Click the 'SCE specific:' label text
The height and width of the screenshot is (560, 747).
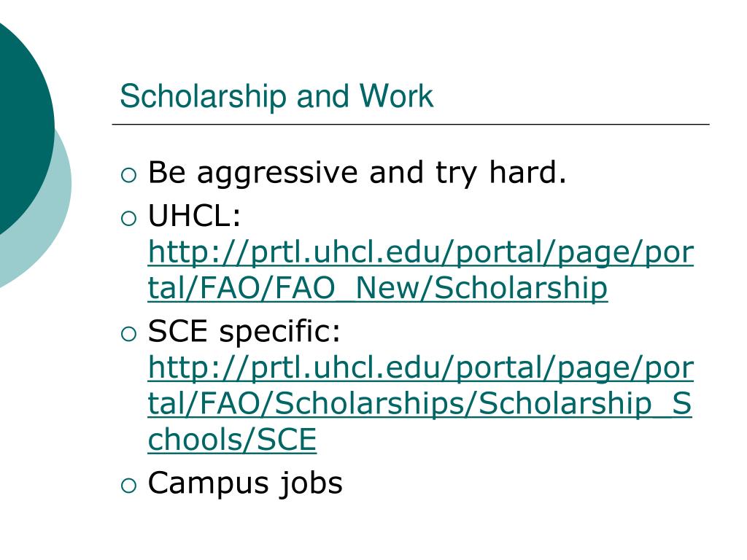click(x=244, y=332)
